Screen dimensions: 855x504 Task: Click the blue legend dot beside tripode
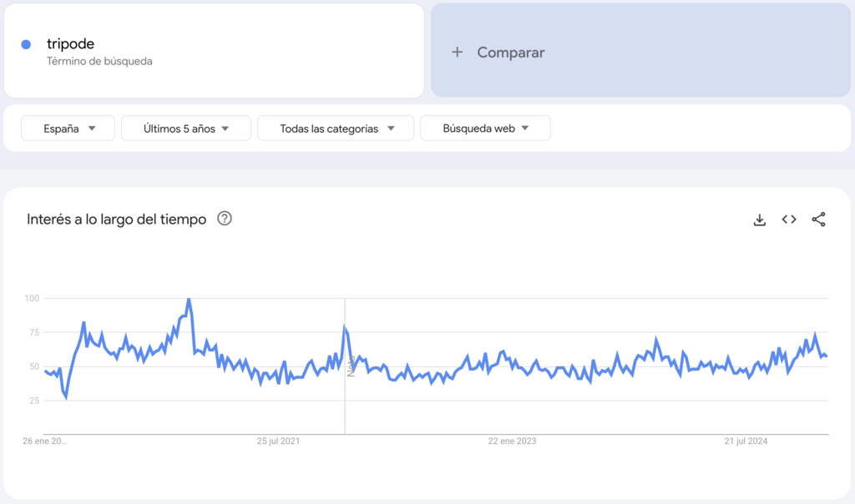(x=25, y=43)
